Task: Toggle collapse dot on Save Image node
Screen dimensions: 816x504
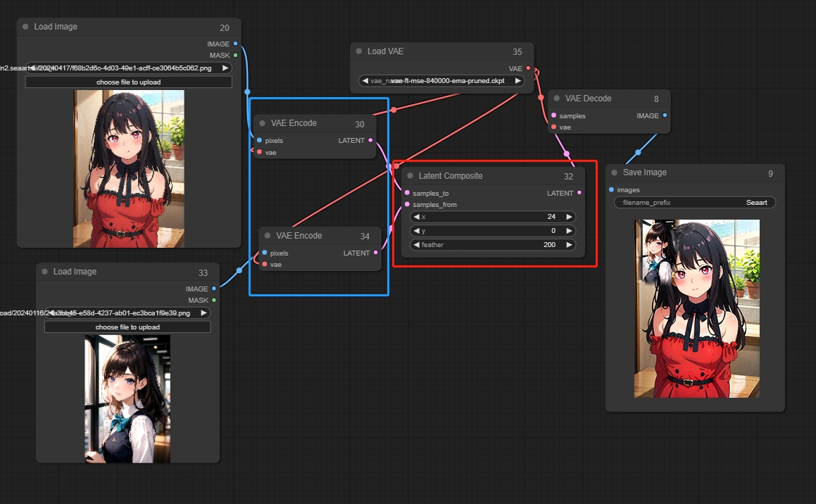Action: click(x=614, y=172)
